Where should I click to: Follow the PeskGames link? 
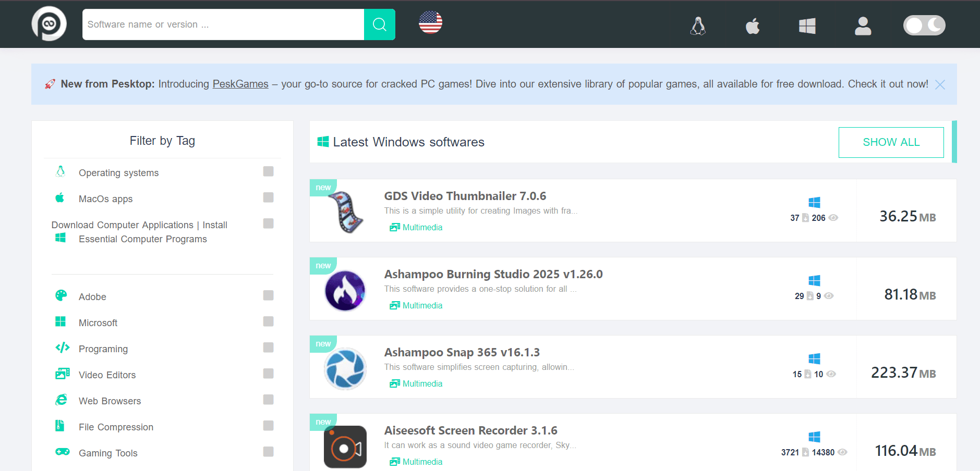(x=240, y=84)
